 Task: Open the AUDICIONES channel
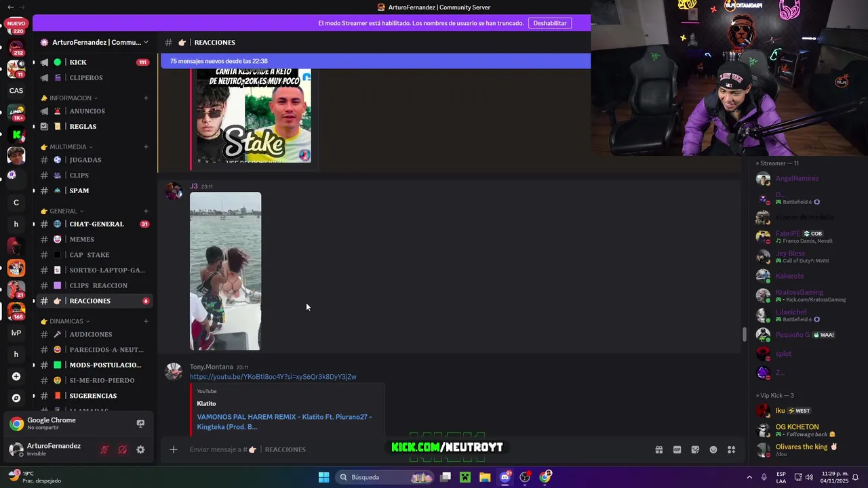click(x=94, y=334)
